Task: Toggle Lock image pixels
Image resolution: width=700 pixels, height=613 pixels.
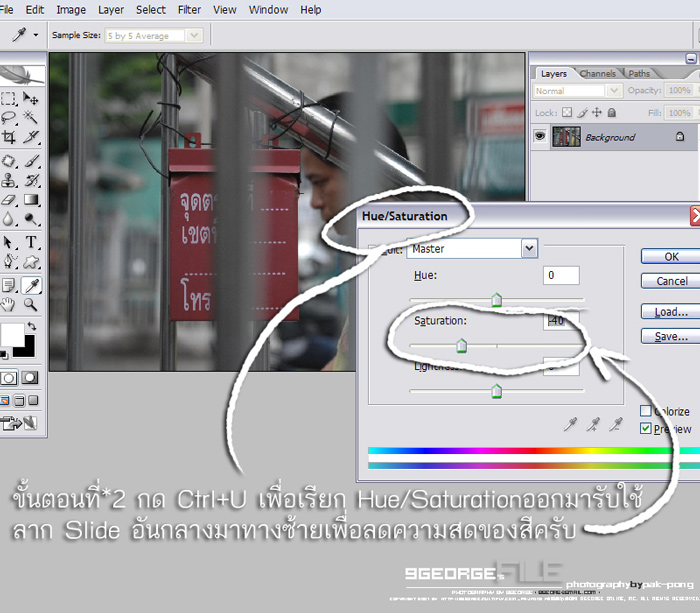Action: (582, 113)
